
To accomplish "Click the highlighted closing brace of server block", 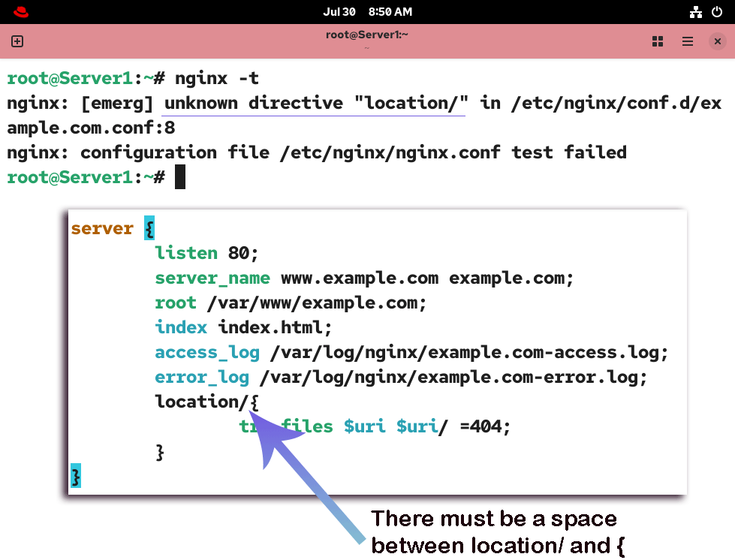I will tap(76, 476).
